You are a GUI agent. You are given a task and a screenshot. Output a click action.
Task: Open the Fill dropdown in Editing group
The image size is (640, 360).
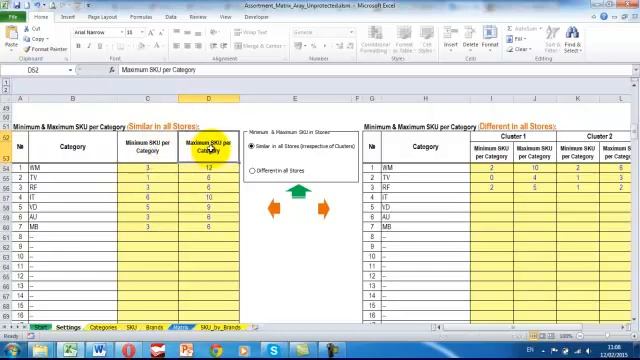tap(516, 39)
